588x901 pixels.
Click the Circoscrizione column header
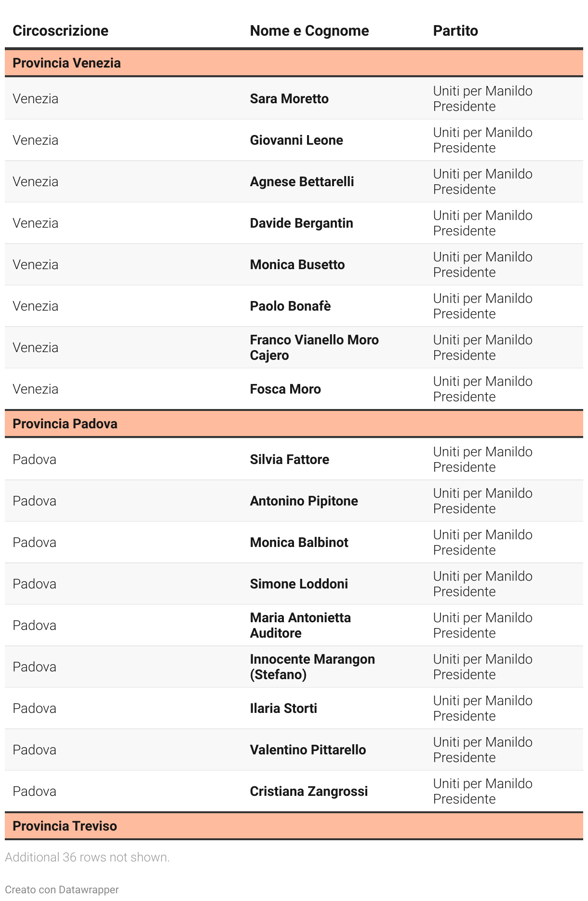[x=60, y=31]
